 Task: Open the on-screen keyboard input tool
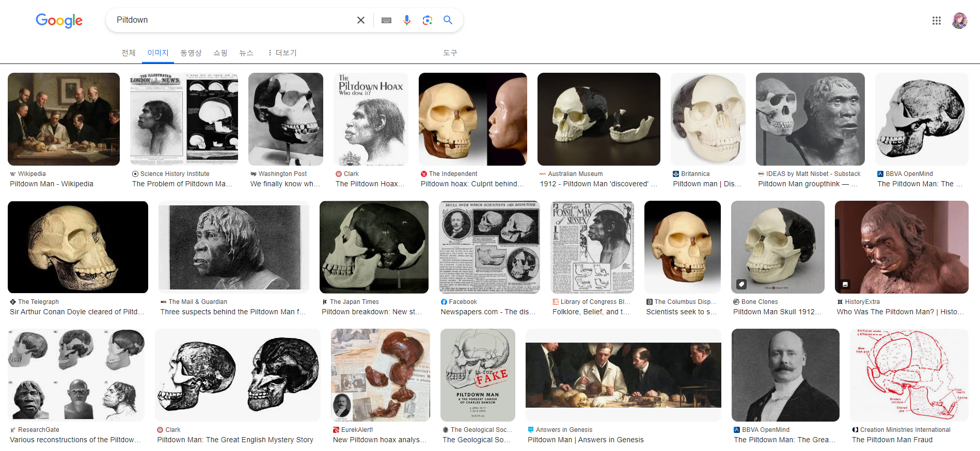(x=386, y=20)
